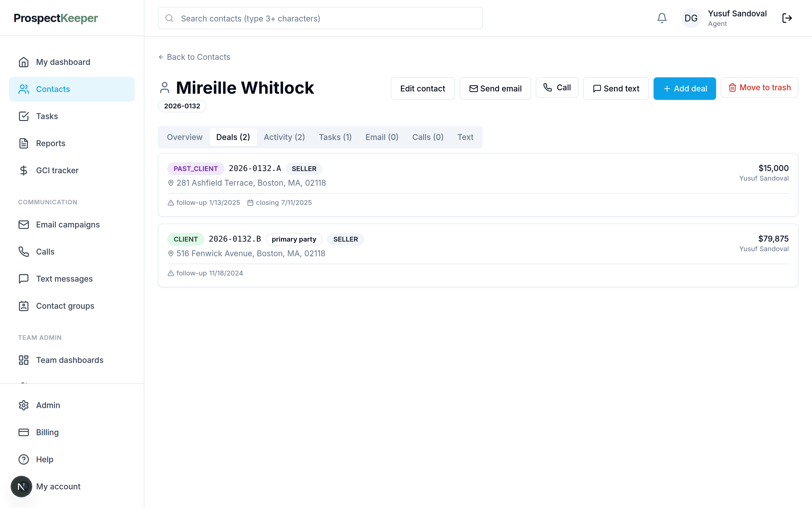Click the Admin gear icon
Screen dimensions: 812x508
23,405
